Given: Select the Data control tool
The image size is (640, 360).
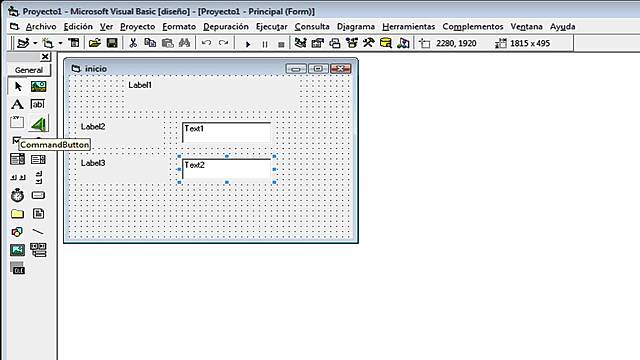Looking at the screenshot, I should [38, 250].
